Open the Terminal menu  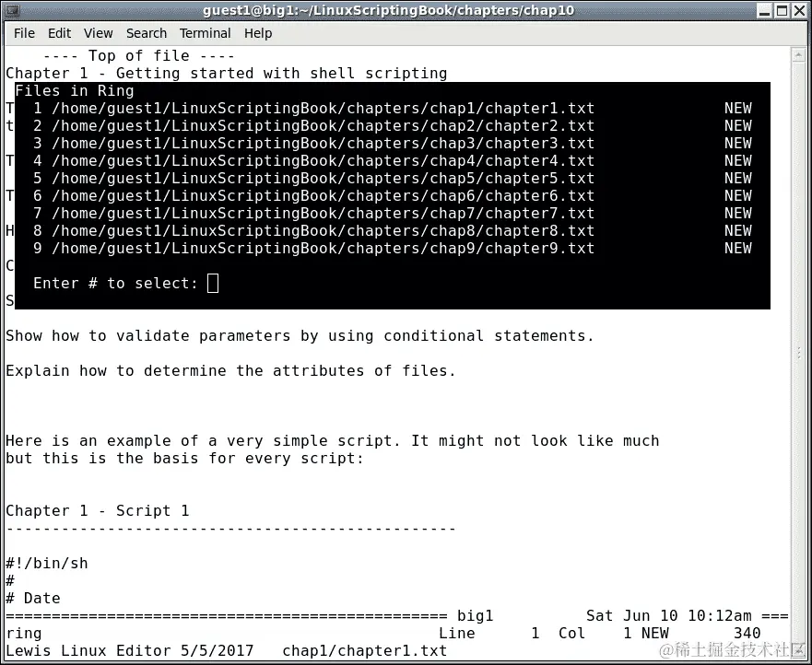click(x=205, y=33)
